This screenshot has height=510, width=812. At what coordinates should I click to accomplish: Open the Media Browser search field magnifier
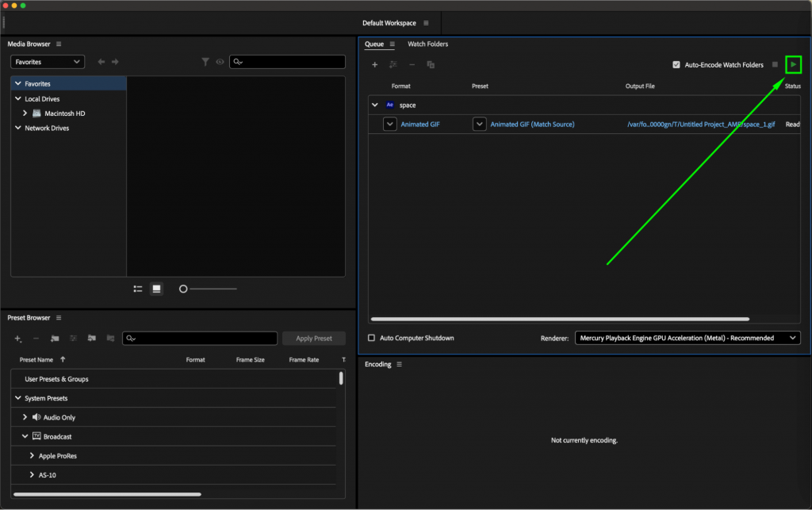(237, 61)
